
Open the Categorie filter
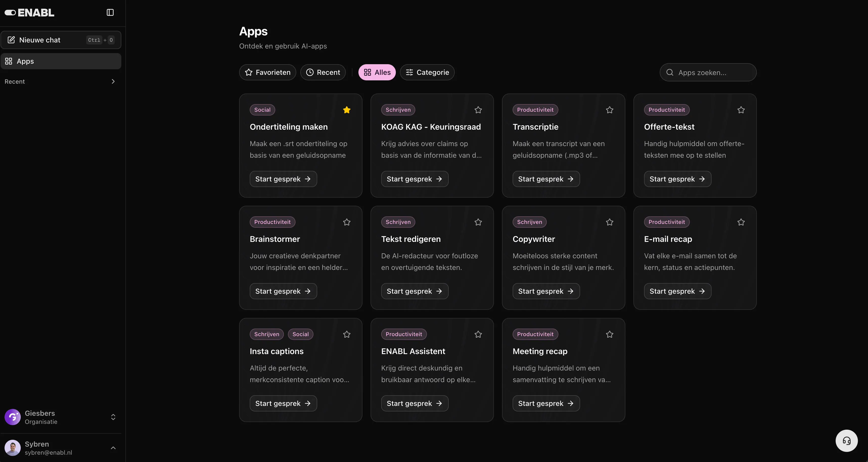427,73
